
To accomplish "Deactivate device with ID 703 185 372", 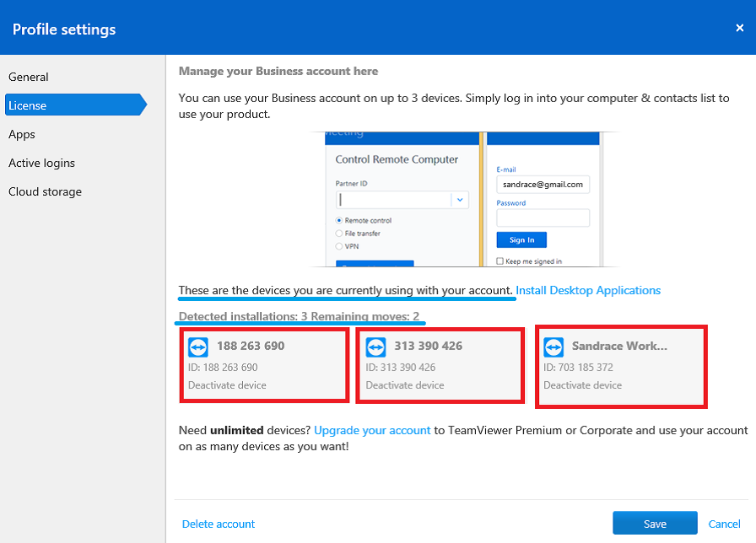I will [582, 385].
